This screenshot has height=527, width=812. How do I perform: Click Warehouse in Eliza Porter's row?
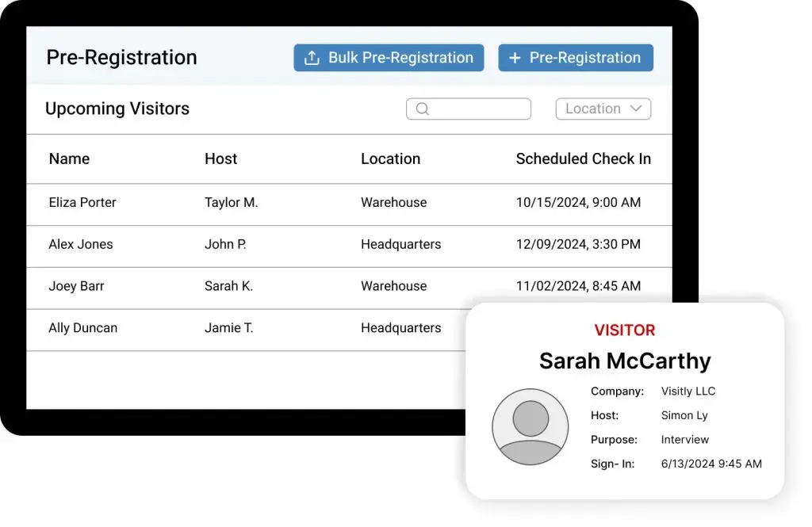click(x=393, y=202)
